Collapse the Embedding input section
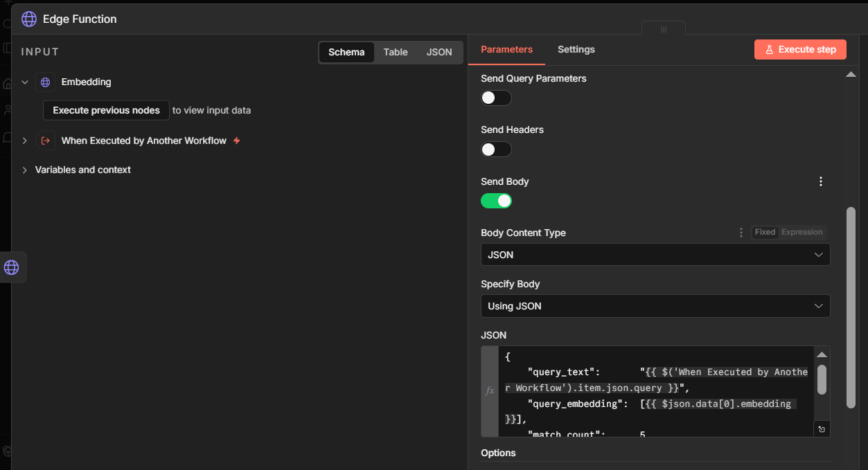 coord(25,82)
